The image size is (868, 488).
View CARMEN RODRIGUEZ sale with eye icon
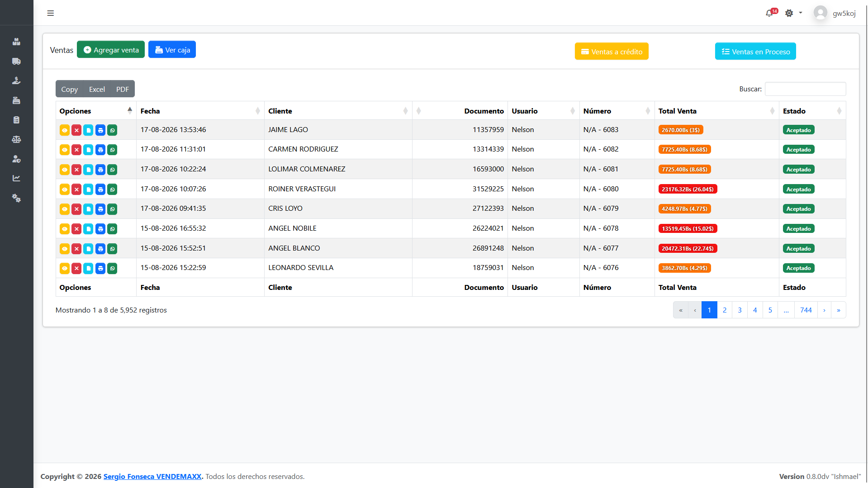(65, 150)
